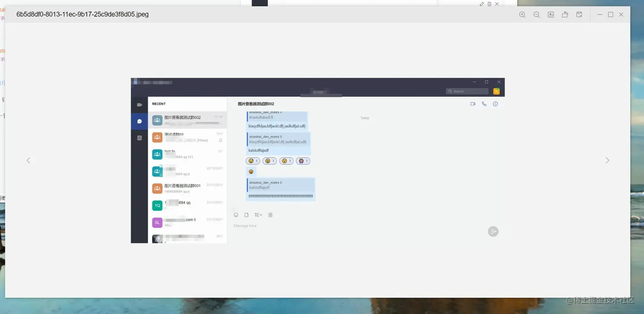Go to the next image

click(x=607, y=160)
